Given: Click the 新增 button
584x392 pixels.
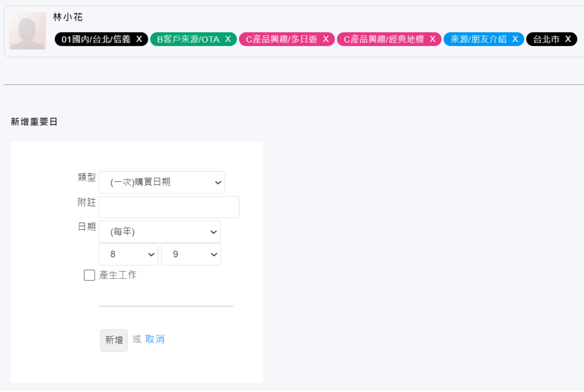Looking at the screenshot, I should (x=114, y=340).
